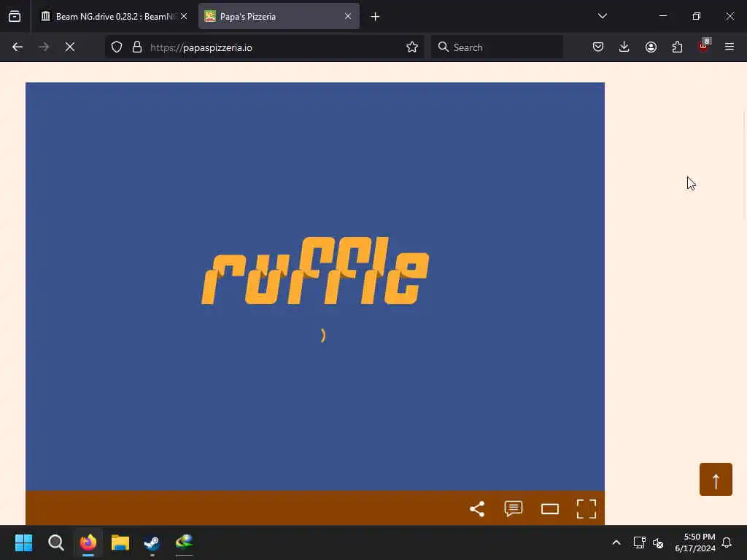Open the clock showing 5:50 PM
Viewport: 747px width, 560px height.
click(694, 542)
